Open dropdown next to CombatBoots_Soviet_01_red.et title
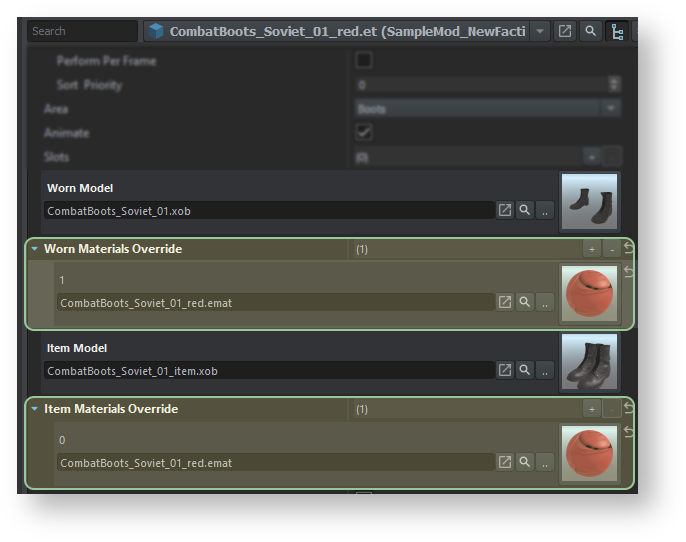The width and height of the screenshot is (686, 542). point(541,31)
